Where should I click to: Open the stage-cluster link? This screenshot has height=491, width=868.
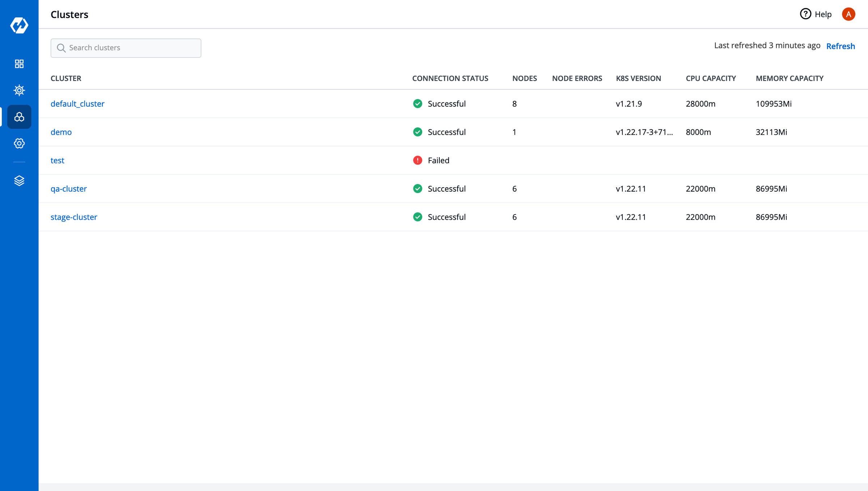pos(74,217)
